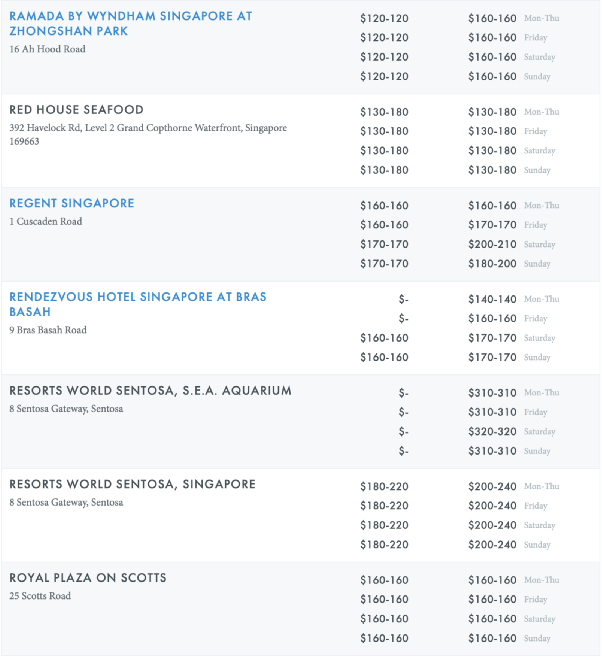Image resolution: width=602 pixels, height=656 pixels.
Task: Click Resorts World Sentosa, S.E.A. Aquarium heading
Action: point(150,391)
